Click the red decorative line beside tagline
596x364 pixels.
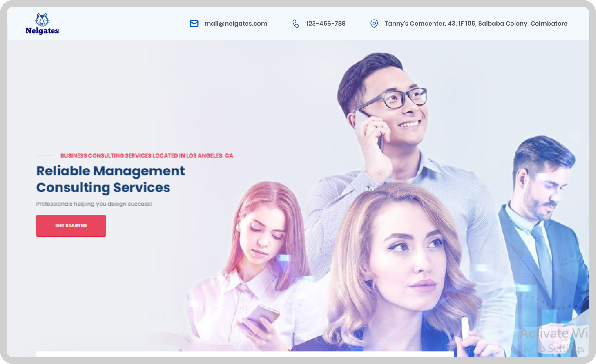point(45,155)
